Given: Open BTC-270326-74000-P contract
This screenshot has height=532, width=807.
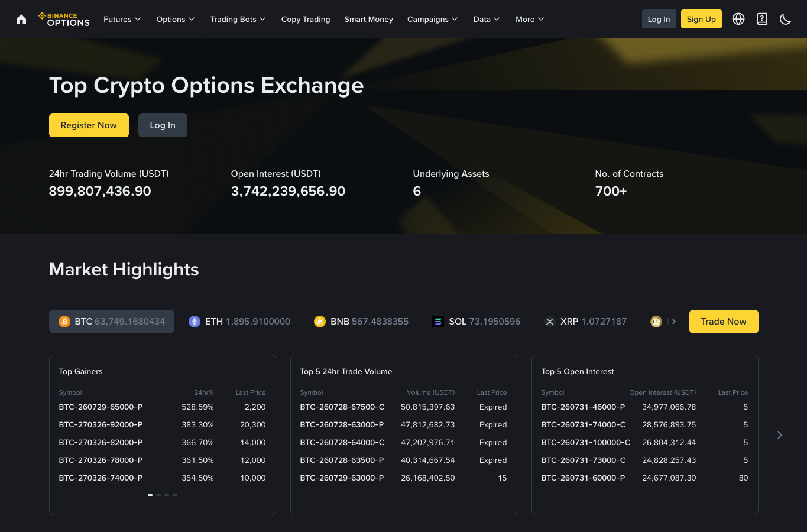Looking at the screenshot, I should (x=101, y=478).
